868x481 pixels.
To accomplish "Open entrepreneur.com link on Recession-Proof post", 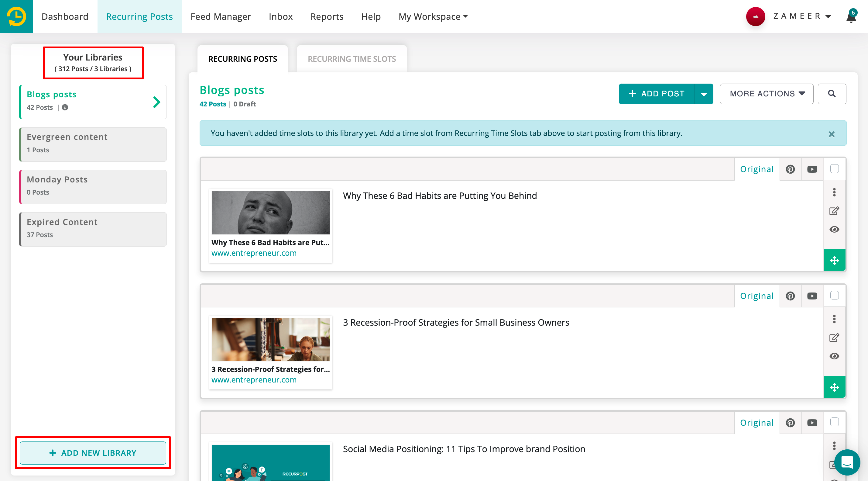I will (x=254, y=380).
